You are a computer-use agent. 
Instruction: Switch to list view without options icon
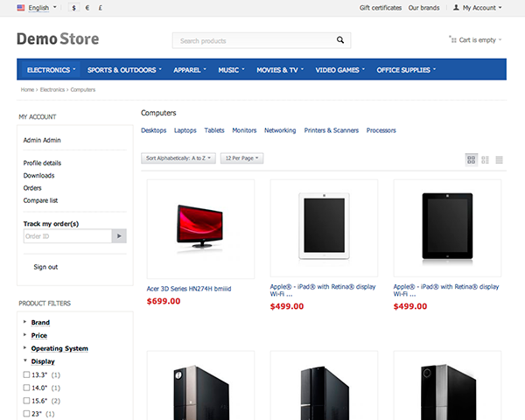(x=485, y=160)
